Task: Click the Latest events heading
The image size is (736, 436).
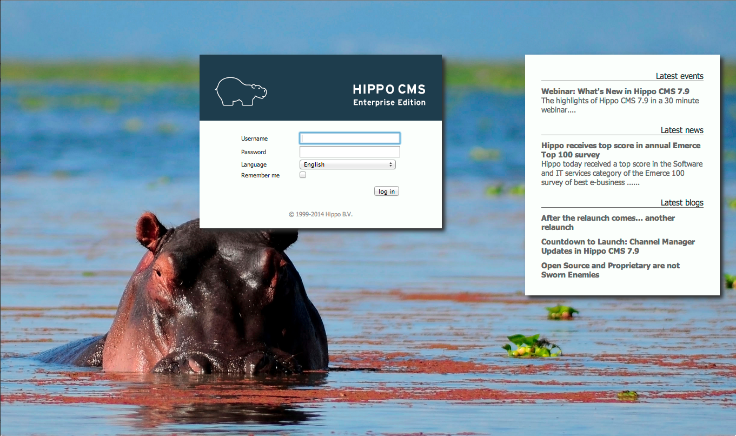Action: pos(679,76)
